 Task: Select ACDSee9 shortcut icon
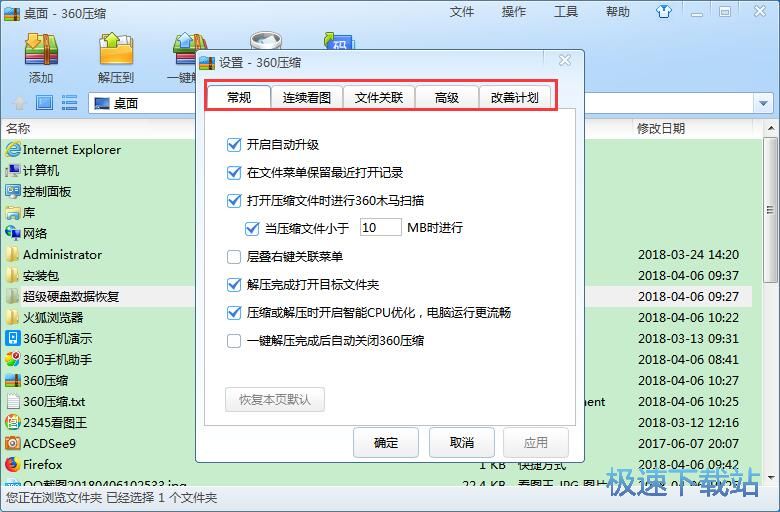(13, 443)
